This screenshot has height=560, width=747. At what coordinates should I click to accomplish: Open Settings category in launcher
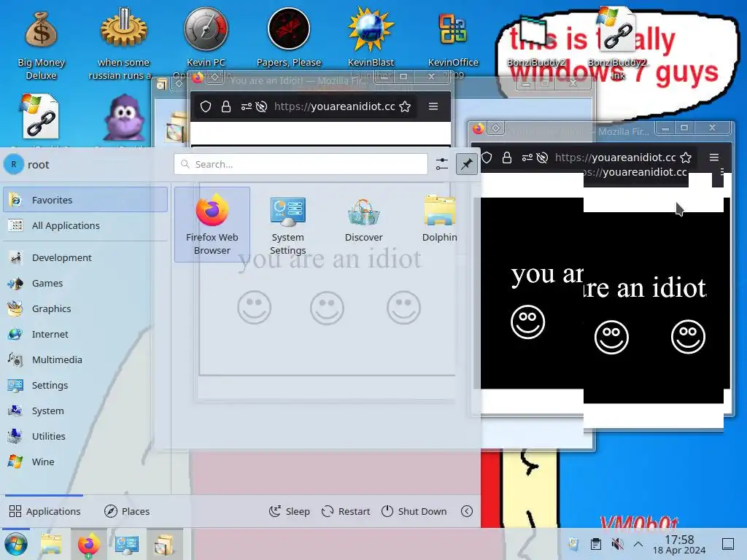[x=85, y=385]
